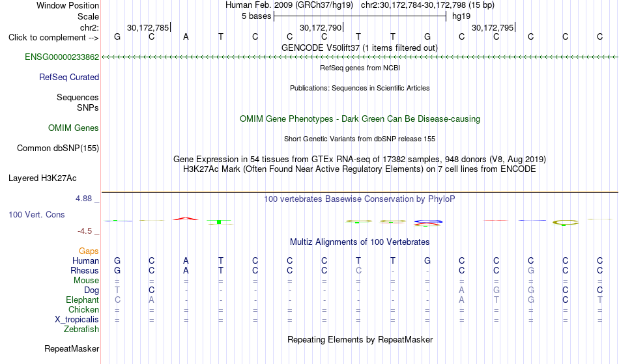This screenshot has height=364, width=619.
Task: Select the Layered H3K27Ac track label
Action: (42, 178)
